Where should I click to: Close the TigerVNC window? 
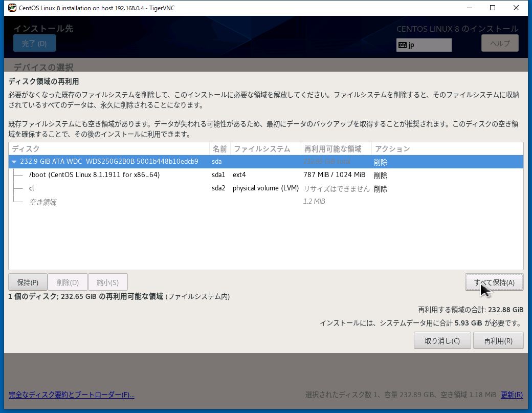(x=516, y=8)
